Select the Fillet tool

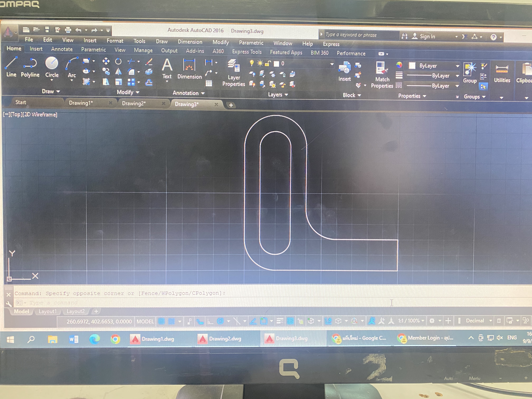(131, 72)
